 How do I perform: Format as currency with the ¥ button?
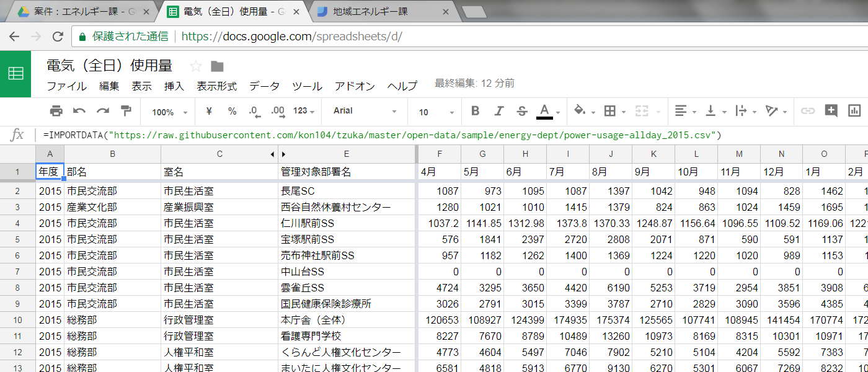[209, 112]
